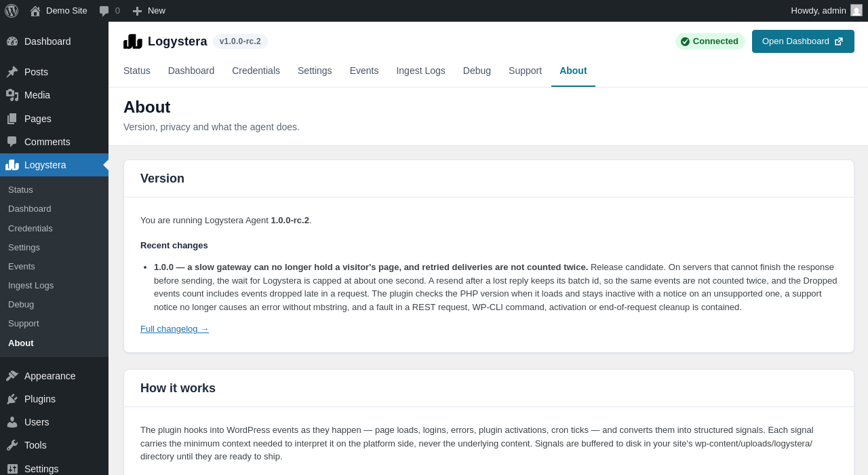Open the admin user avatar
Viewport: 868px width, 475px height.
pyautogui.click(x=856, y=10)
